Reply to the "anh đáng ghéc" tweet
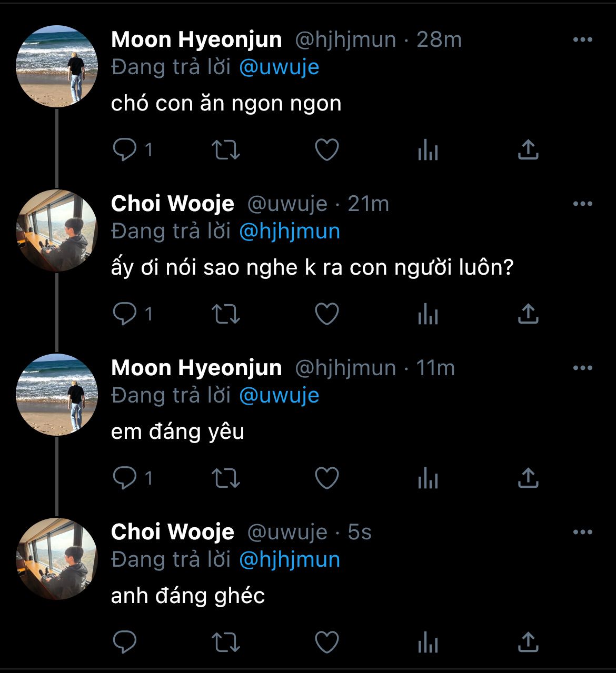Screen dimensions: 616x673 pyautogui.click(x=125, y=642)
